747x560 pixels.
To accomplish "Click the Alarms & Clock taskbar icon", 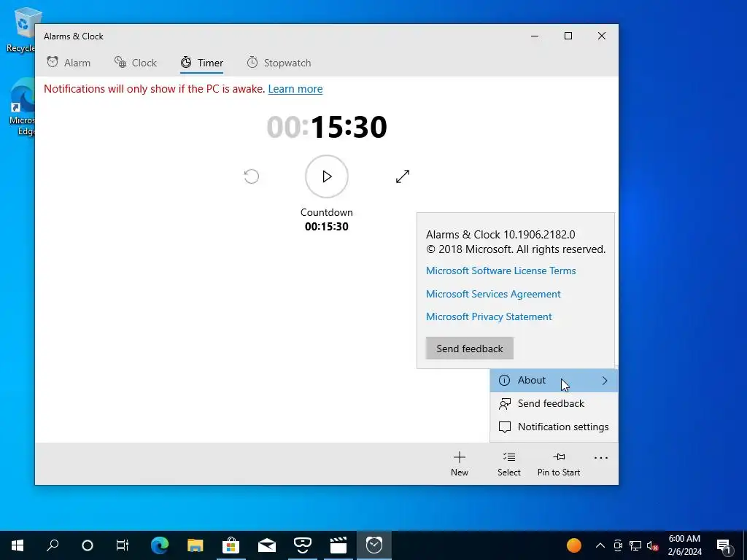I will coord(374,545).
